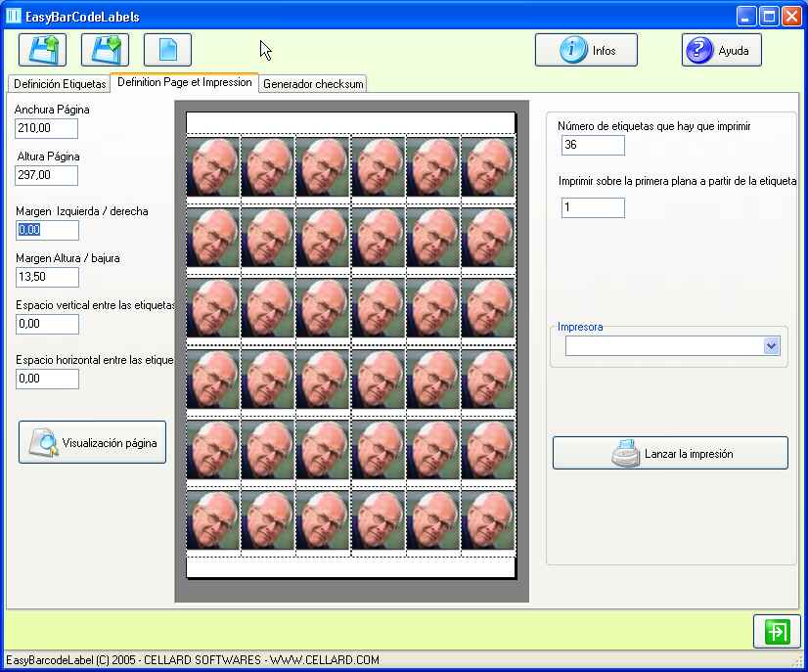
Task: Click the Espacio horizontal entre las etiquetas field
Action: click(47, 379)
